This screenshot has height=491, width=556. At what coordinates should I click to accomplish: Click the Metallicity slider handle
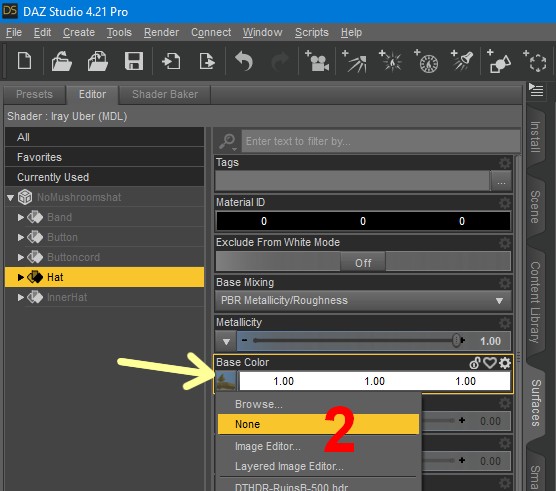coord(457,340)
